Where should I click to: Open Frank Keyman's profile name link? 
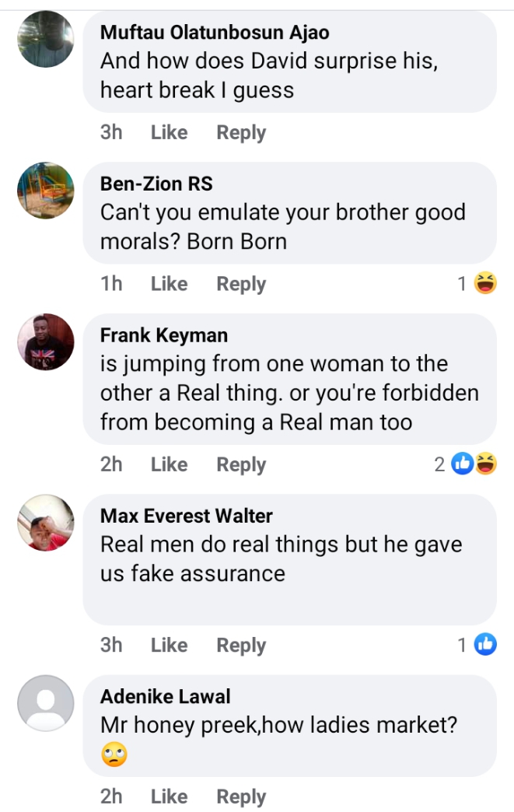click(x=164, y=335)
